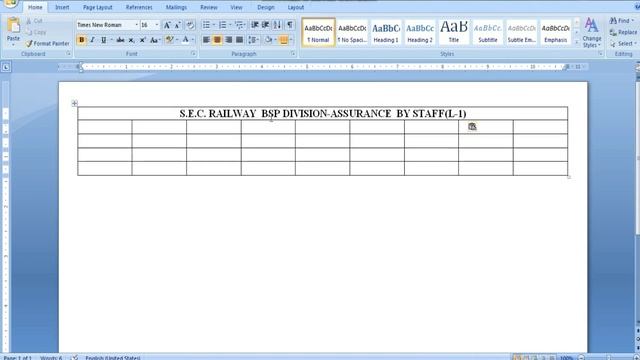Click the bullets list icon

pyautogui.click(x=207, y=25)
